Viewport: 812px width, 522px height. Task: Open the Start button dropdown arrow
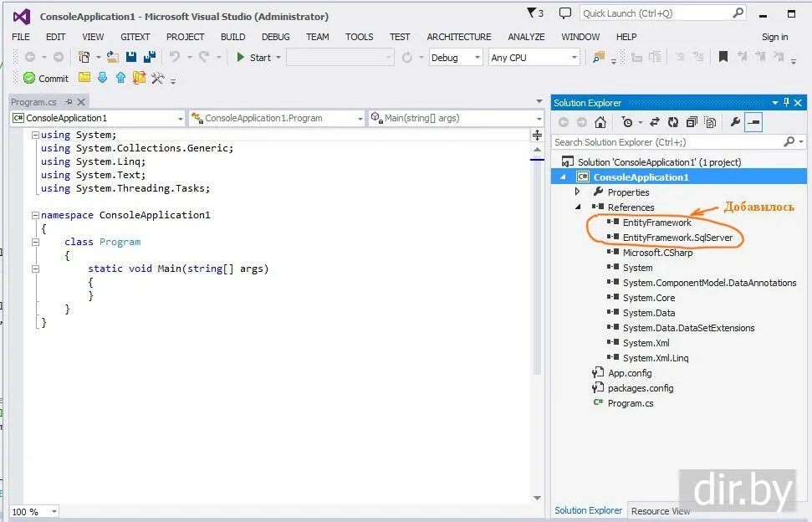point(278,57)
